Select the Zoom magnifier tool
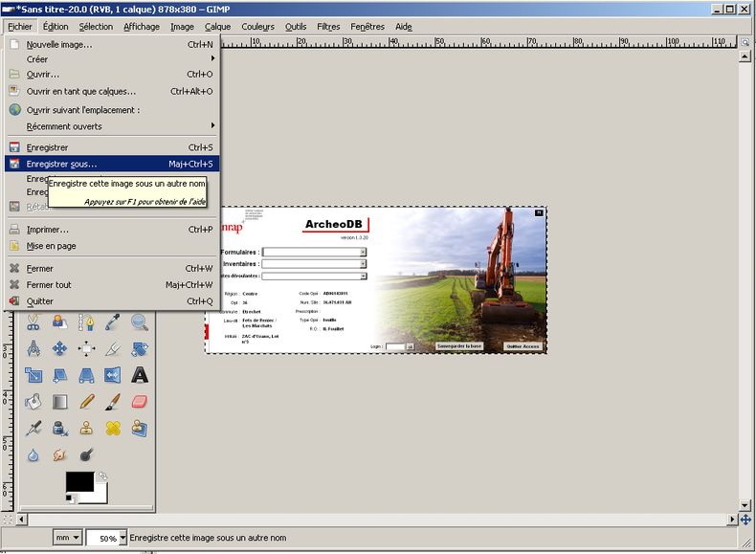 (140, 322)
